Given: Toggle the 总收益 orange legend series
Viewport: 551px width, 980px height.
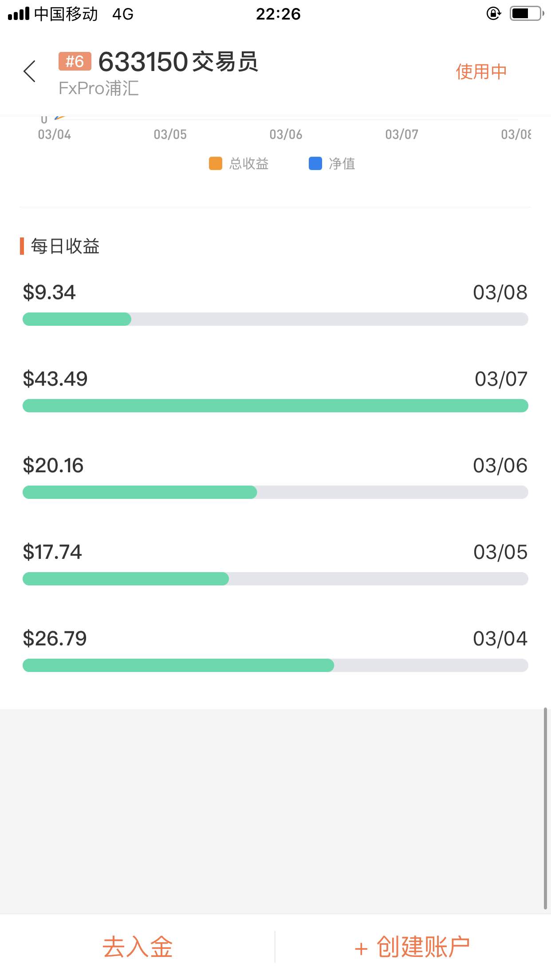Looking at the screenshot, I should [239, 164].
